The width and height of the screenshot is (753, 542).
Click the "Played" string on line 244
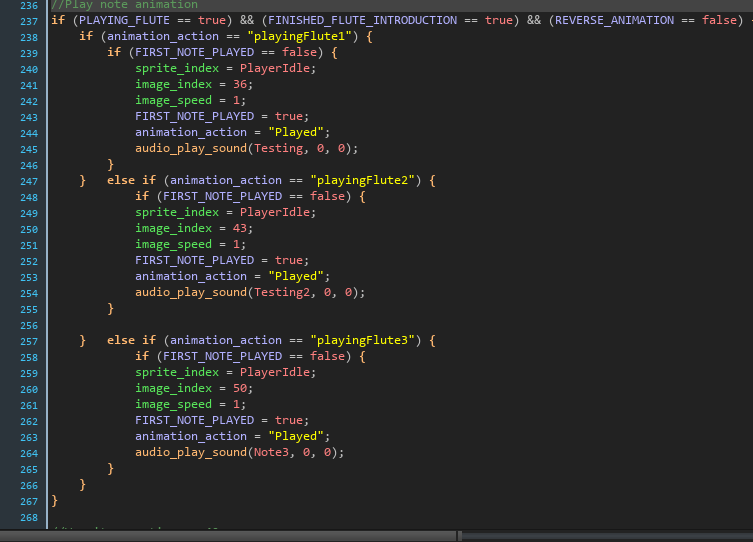(x=296, y=132)
